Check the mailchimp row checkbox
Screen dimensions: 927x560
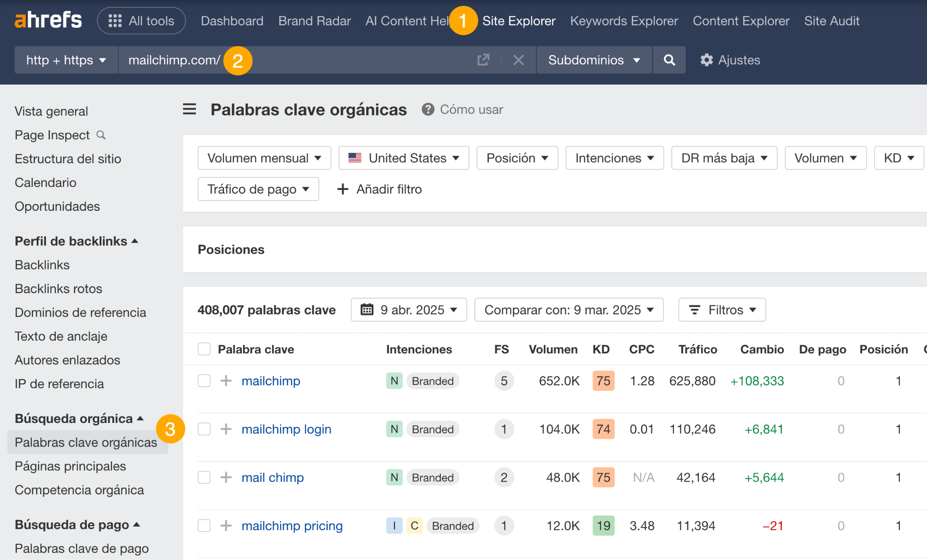[204, 381]
